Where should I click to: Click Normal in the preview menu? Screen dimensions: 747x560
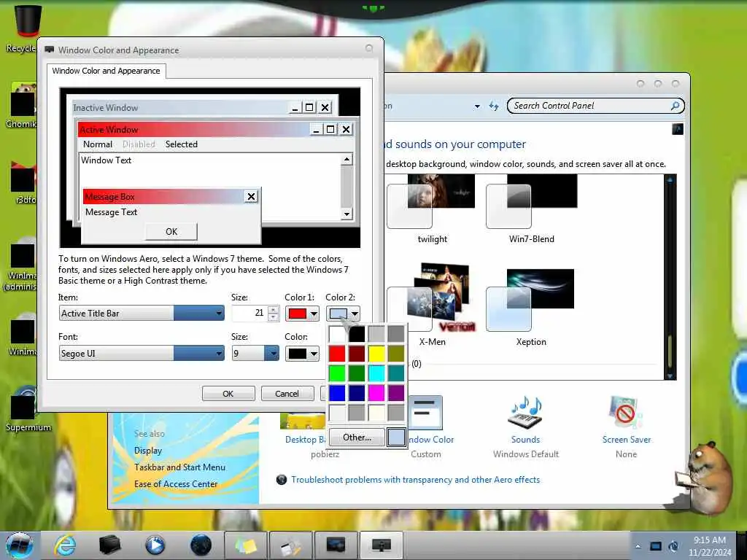[98, 144]
